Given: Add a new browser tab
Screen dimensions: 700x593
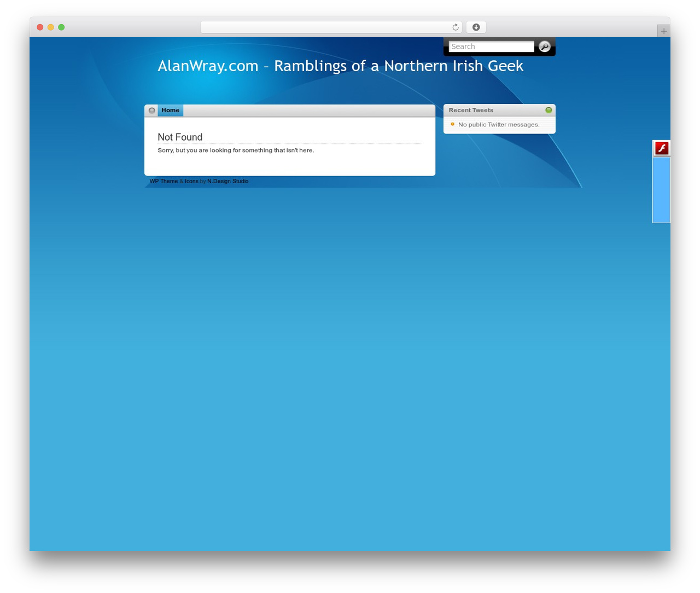Looking at the screenshot, I should click(663, 31).
